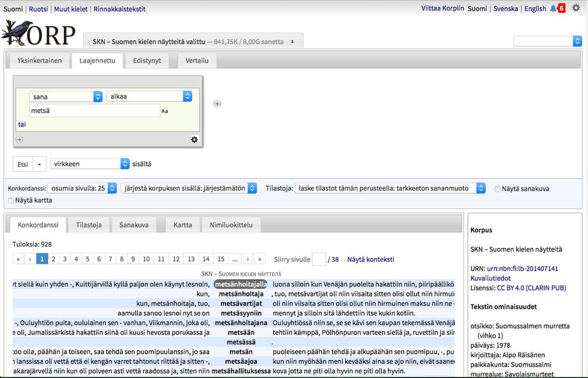Enable the Näytä kartta checkbox
This screenshot has height=378, width=588.
[11, 200]
